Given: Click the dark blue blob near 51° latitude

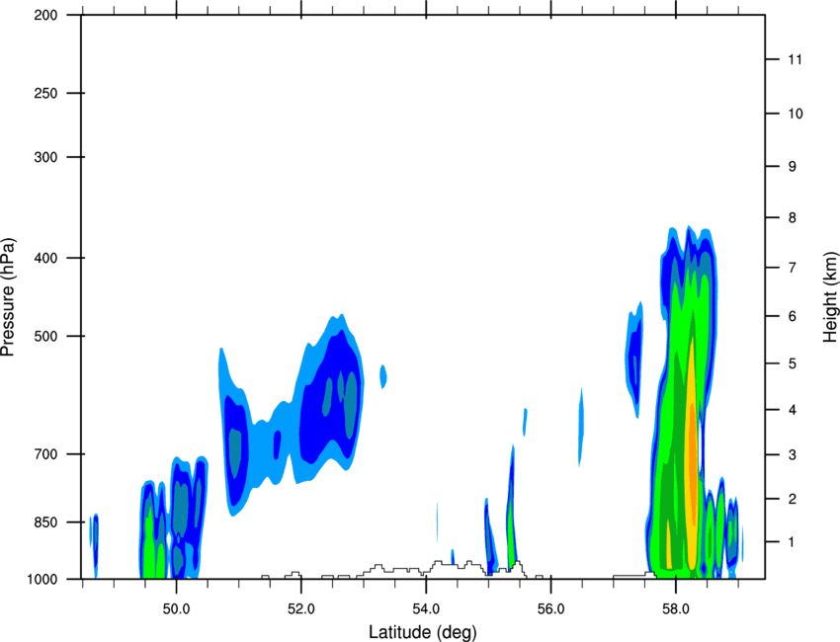Looking at the screenshot, I should [x=236, y=449].
